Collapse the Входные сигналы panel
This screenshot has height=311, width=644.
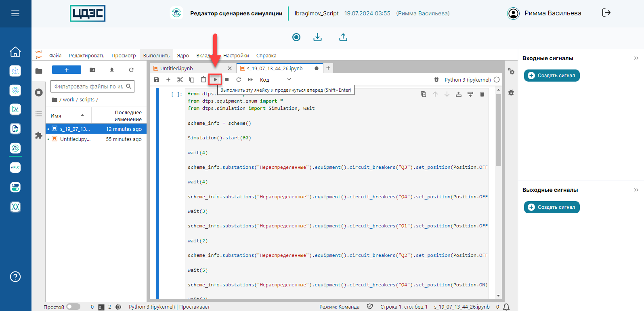636,58
